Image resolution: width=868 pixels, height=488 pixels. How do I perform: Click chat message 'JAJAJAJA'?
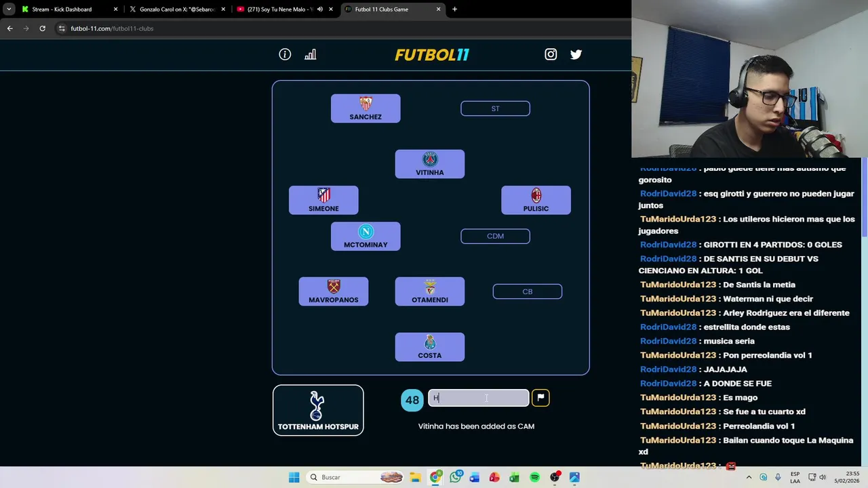click(x=725, y=369)
